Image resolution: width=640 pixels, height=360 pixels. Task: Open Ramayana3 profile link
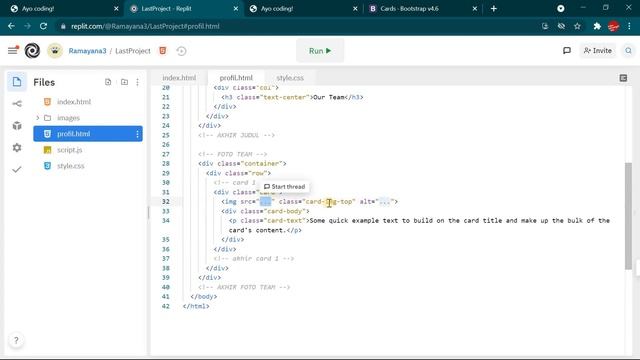point(87,51)
